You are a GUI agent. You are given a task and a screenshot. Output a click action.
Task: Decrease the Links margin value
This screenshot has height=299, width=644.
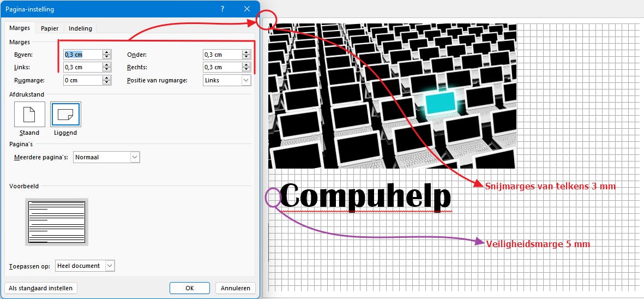point(107,70)
